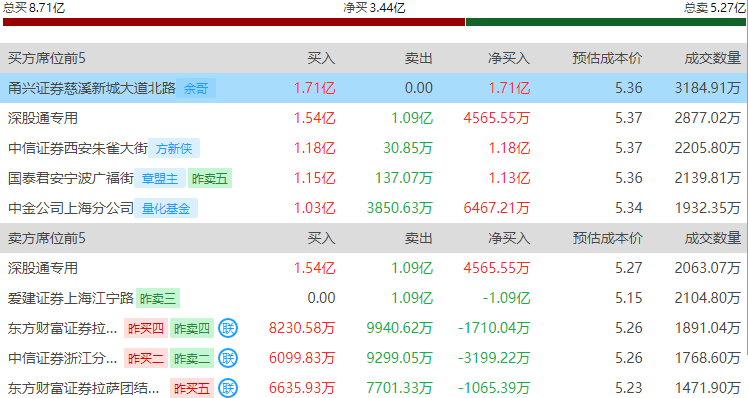Click the 昨卖三 tag on 爱建证券上海江宁路
Viewport: 748px width, 398px height.
click(158, 299)
